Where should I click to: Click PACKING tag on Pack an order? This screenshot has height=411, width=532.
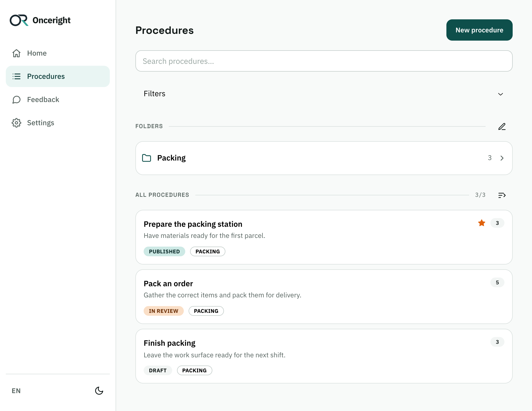coord(206,311)
